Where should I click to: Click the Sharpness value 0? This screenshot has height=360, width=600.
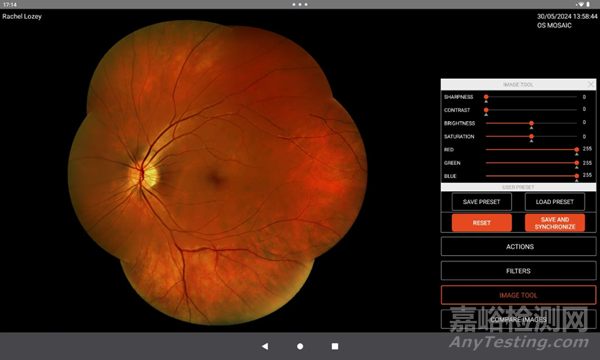[x=584, y=97]
